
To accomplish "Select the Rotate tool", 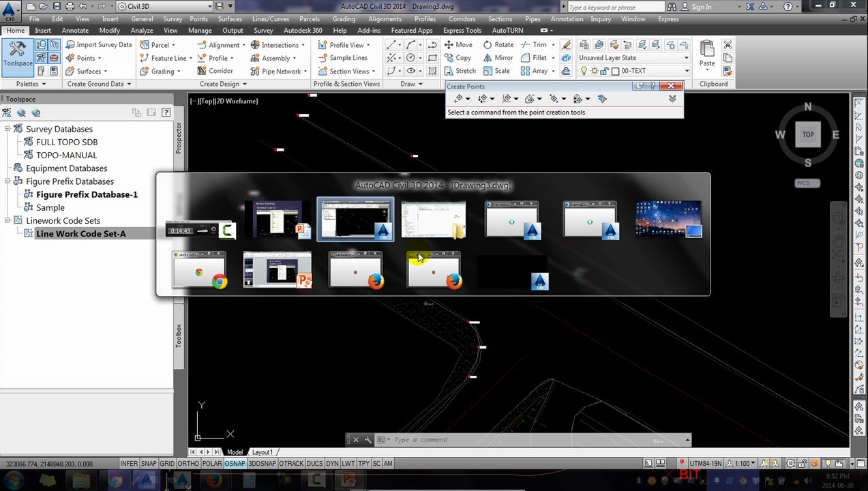I will [498, 45].
